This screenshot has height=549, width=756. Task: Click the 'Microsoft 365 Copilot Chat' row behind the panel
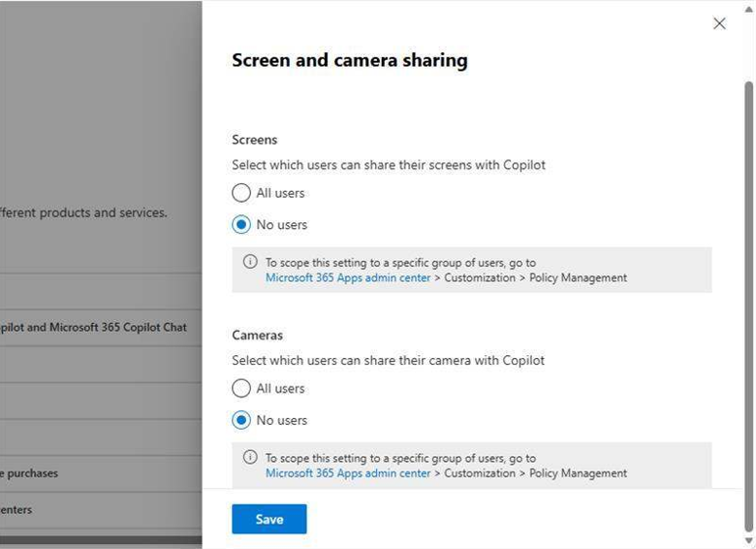click(101, 328)
